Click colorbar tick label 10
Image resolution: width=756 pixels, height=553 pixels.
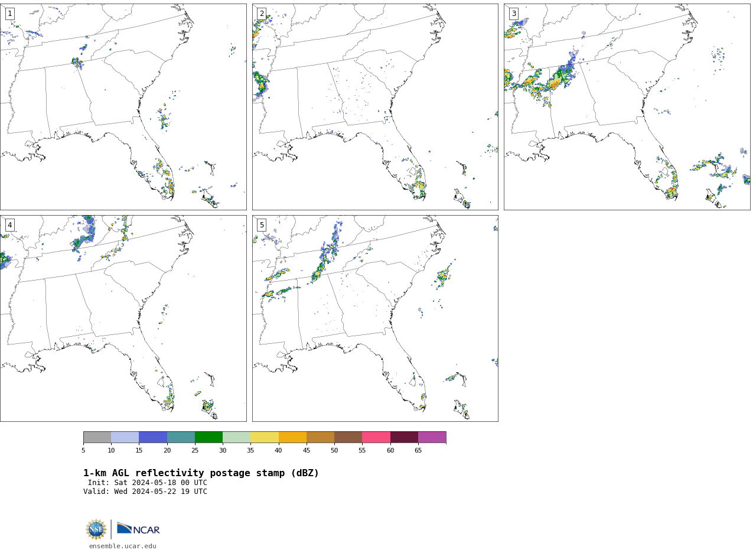click(x=111, y=451)
